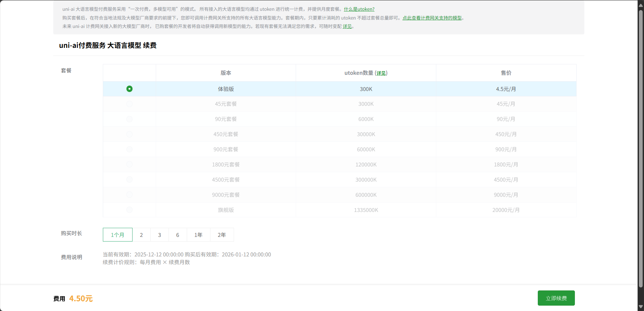Click the 4.50元 total fee amount
Viewport: 644px width, 311px height.
point(81,299)
